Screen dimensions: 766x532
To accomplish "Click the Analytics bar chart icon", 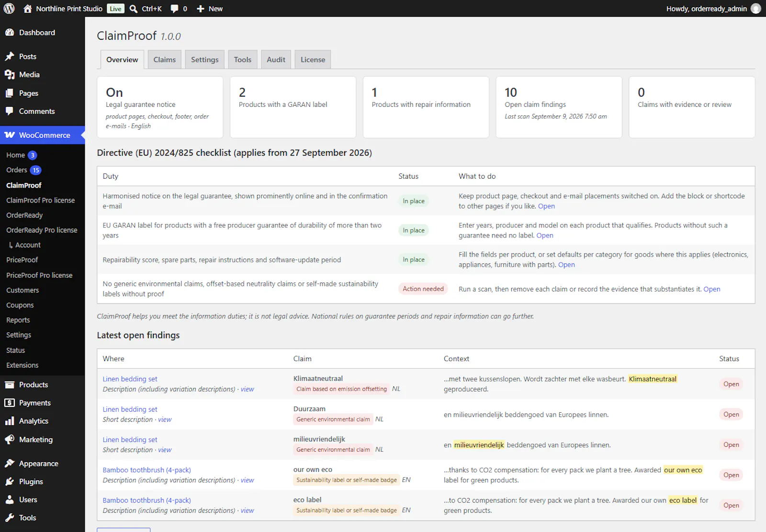I will pos(10,421).
